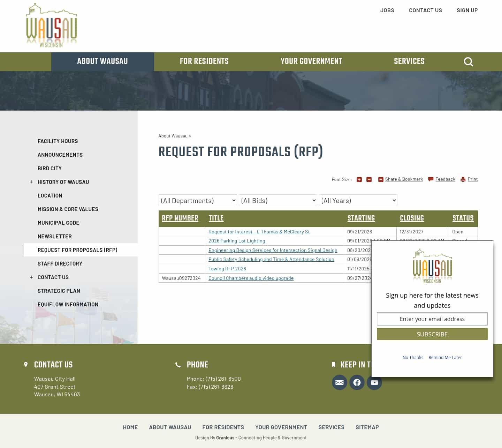502x448 pixels.
Task: Open About Wausau main nav tab
Action: (102, 61)
